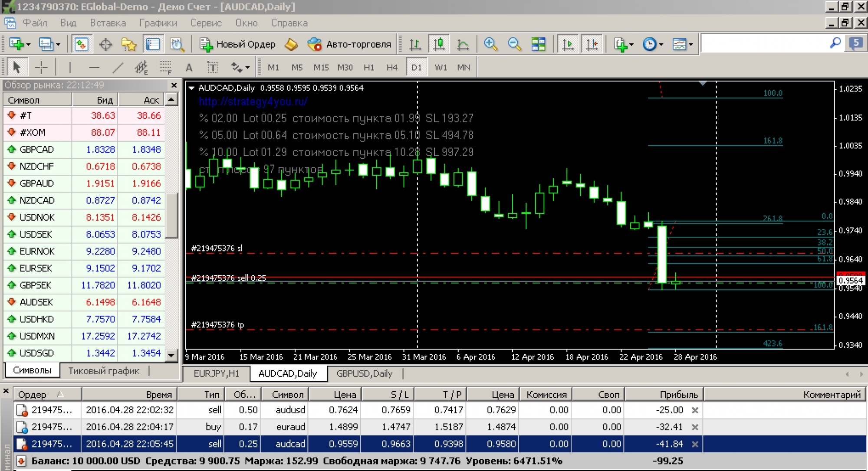Switch to the GBPUSD,Daily chart tab
The image size is (868, 471).
pyautogui.click(x=364, y=373)
